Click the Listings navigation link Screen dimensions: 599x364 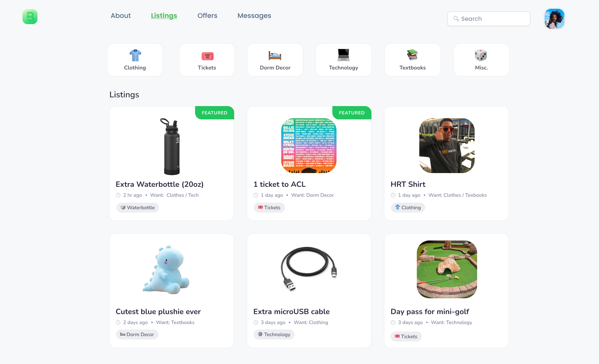pos(164,16)
